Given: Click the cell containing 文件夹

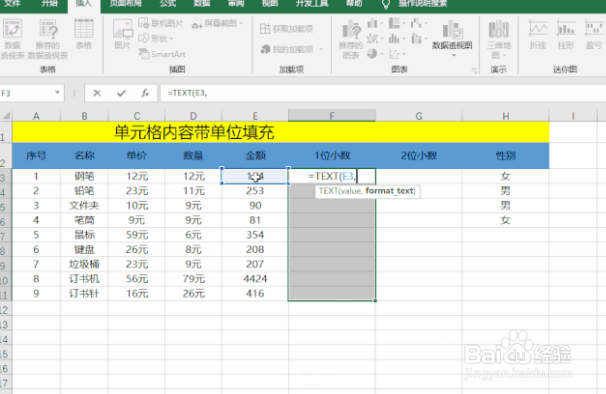Looking at the screenshot, I should pyautogui.click(x=84, y=205).
